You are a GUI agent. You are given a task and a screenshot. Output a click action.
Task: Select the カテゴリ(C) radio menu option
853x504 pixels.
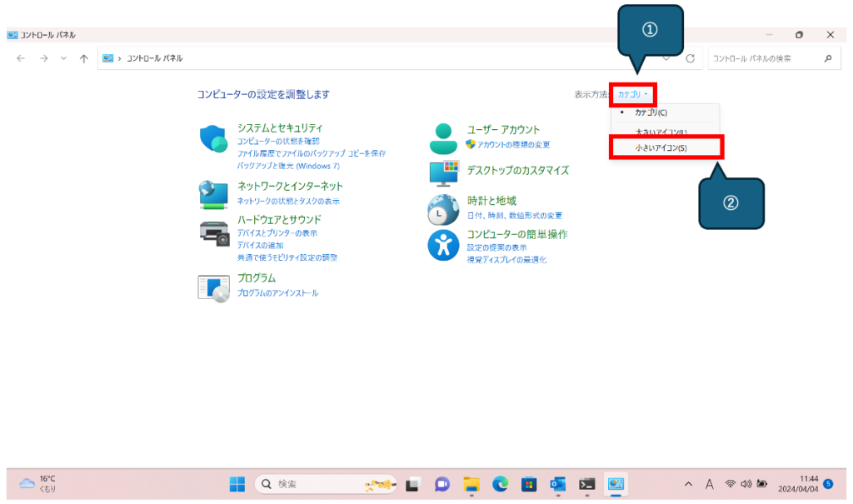(651, 112)
